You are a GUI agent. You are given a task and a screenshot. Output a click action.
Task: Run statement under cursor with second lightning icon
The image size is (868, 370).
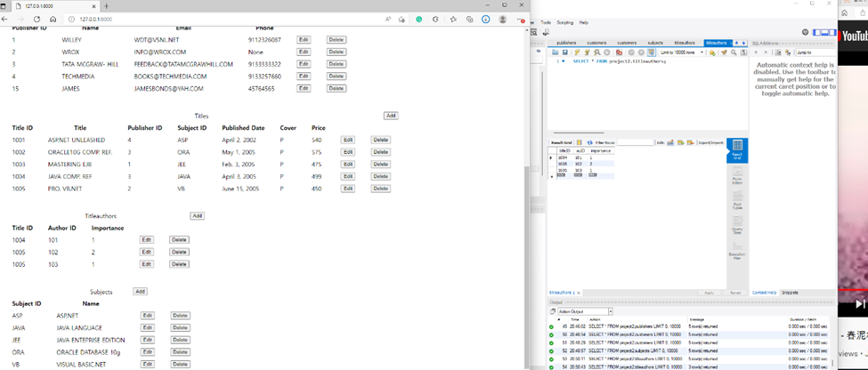[587, 52]
